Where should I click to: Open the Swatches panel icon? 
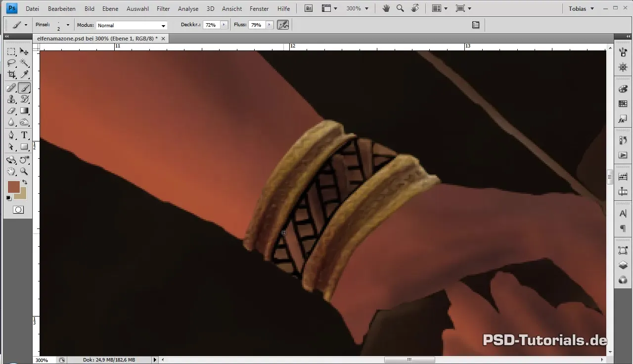click(x=623, y=104)
